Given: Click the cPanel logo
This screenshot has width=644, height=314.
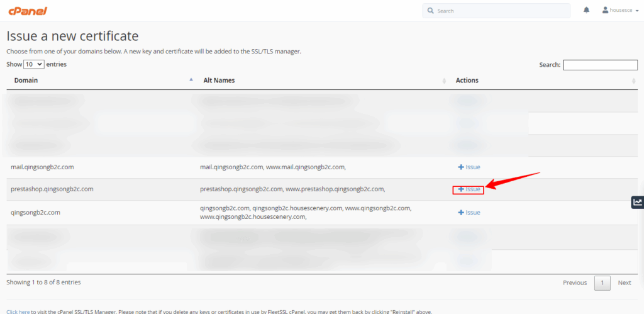Looking at the screenshot, I should point(26,11).
